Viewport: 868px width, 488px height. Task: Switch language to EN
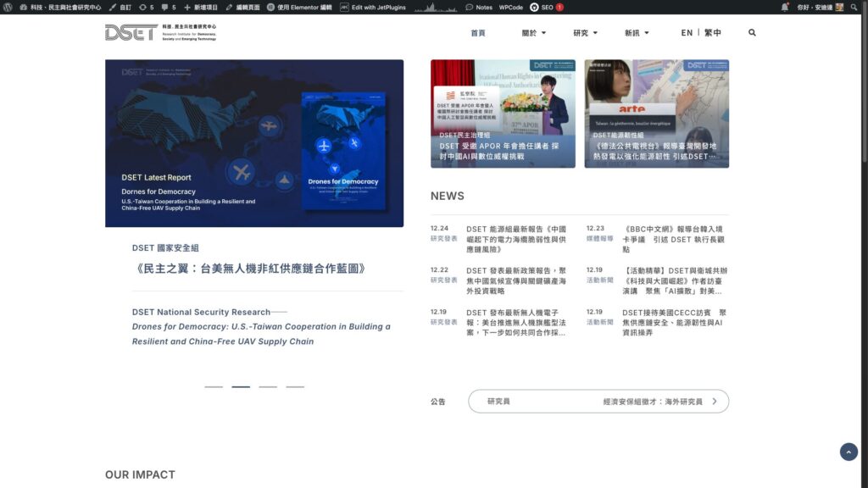tap(687, 33)
